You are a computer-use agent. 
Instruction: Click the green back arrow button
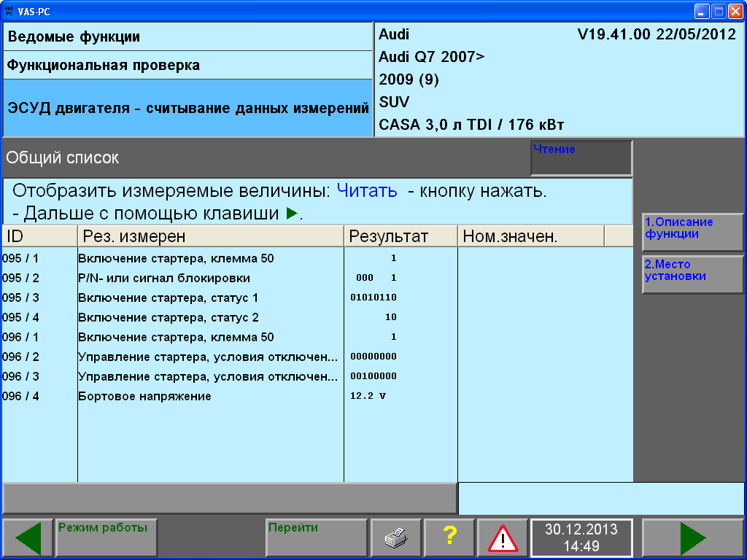point(28,538)
